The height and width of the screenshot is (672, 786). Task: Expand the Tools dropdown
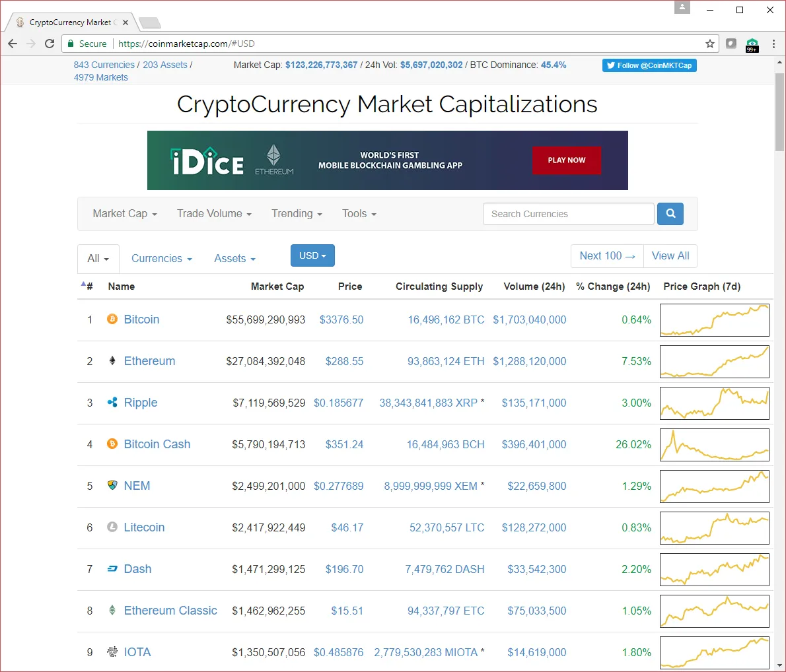pyautogui.click(x=359, y=214)
